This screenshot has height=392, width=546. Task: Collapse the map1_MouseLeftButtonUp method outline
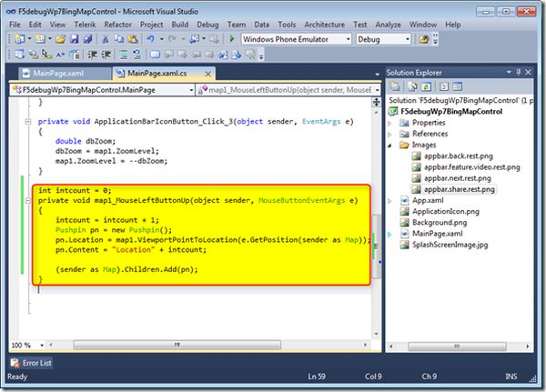pos(28,200)
